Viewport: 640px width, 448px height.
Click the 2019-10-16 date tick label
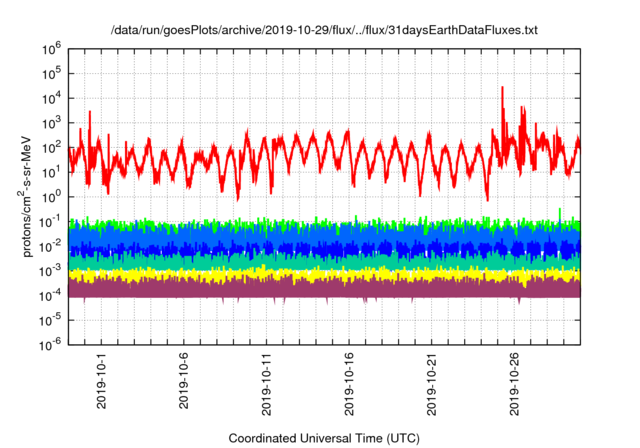(x=349, y=385)
